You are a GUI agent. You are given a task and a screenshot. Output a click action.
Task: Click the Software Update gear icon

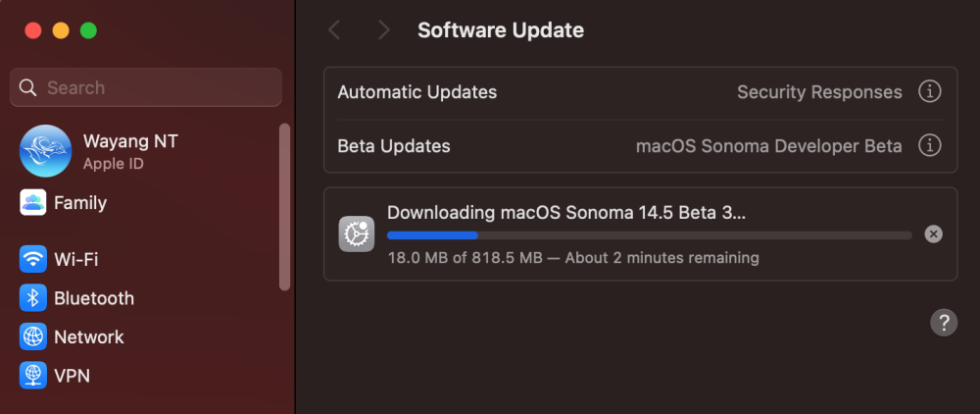tap(357, 234)
